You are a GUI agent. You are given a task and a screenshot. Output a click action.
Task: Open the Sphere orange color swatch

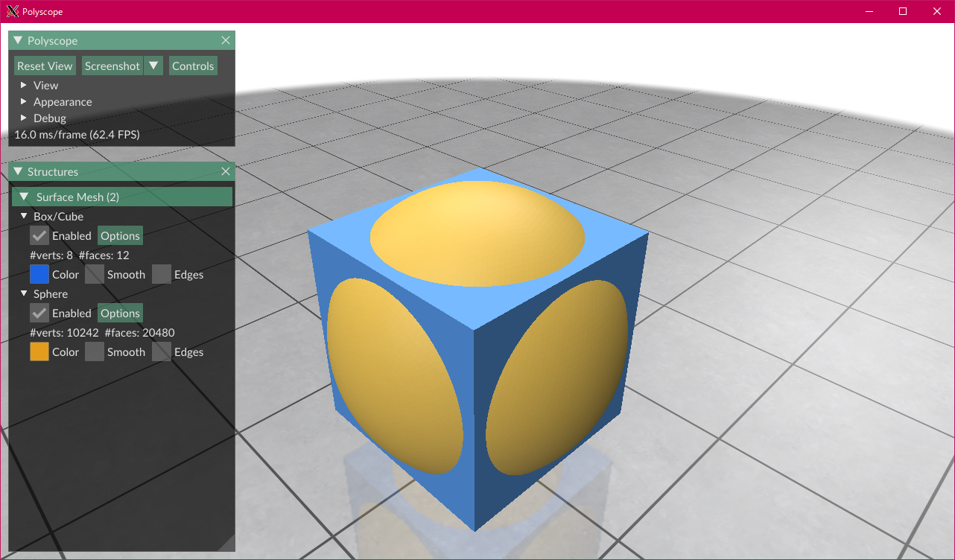pos(39,351)
